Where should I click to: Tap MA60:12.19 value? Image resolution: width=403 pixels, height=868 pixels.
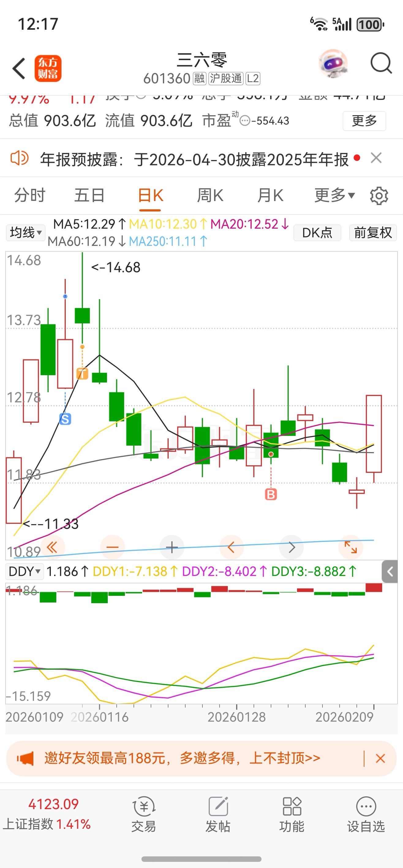[x=87, y=241]
